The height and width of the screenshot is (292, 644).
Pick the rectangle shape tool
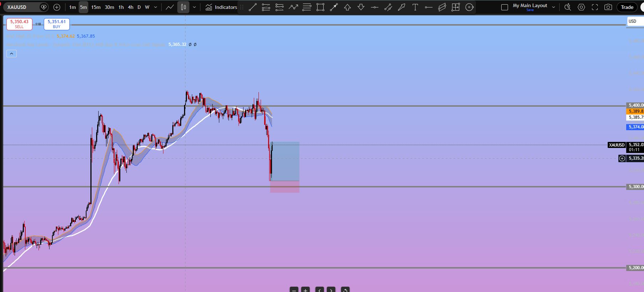coord(320,7)
